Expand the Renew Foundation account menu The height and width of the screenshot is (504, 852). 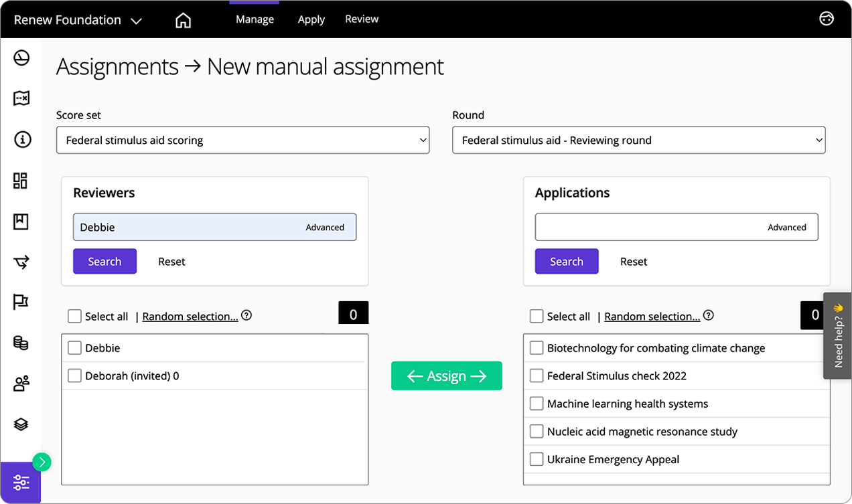78,20
